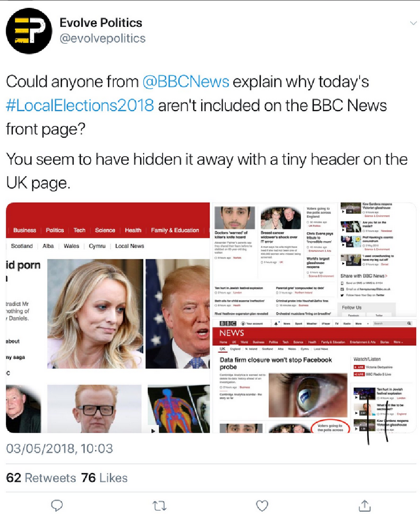The width and height of the screenshot is (420, 514).
Task: Like the tweet with heart icon
Action: point(262,506)
